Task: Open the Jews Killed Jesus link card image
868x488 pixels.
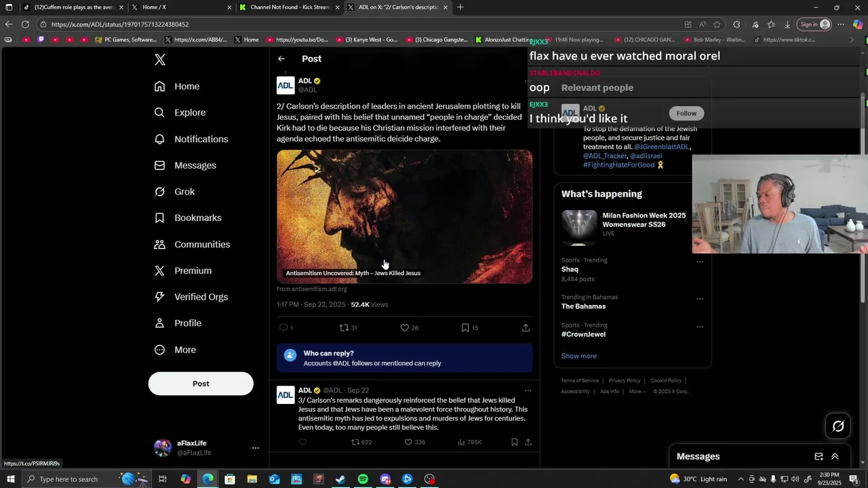Action: pyautogui.click(x=404, y=217)
